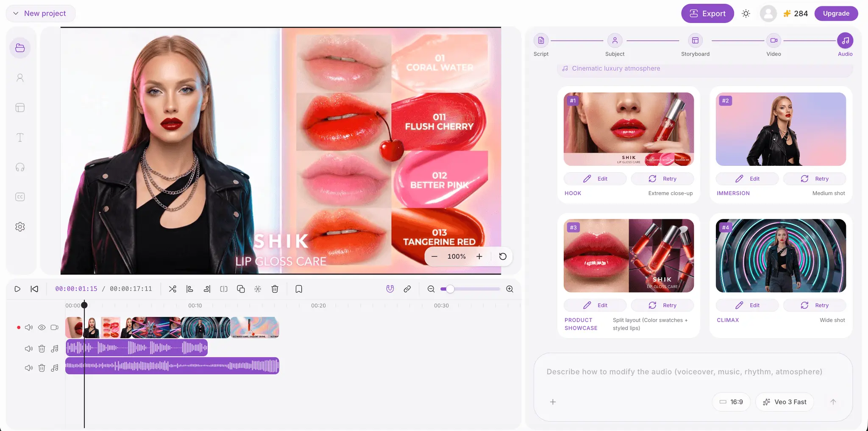Retry scene #4 CLIMAX
Image resolution: width=868 pixels, height=431 pixels.
pyautogui.click(x=815, y=305)
